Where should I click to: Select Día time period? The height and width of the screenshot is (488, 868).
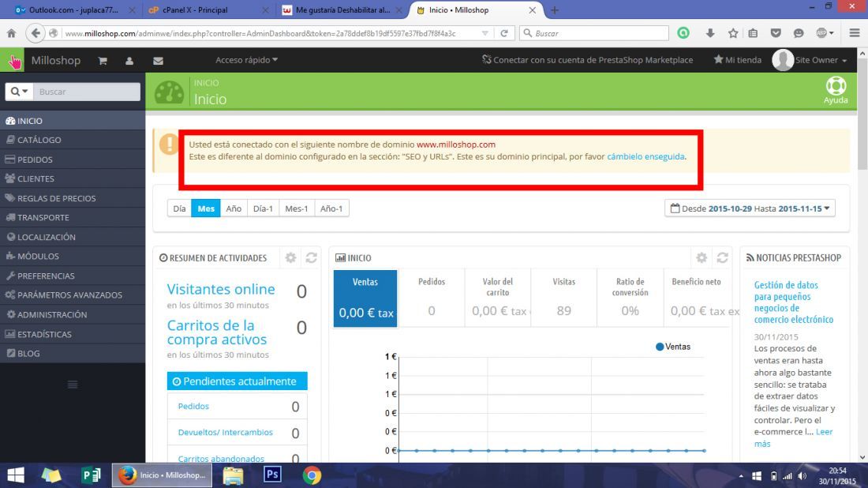click(x=179, y=208)
